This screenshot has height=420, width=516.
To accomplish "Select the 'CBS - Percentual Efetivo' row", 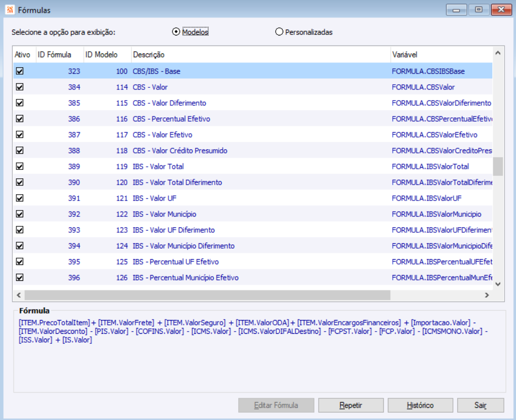I will (x=253, y=118).
